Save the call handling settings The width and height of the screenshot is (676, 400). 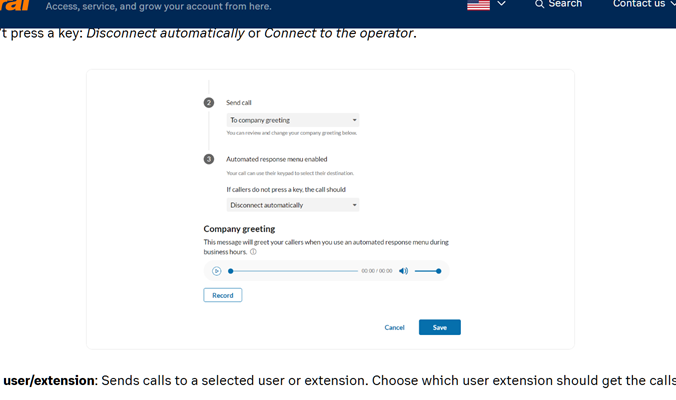[x=440, y=327]
